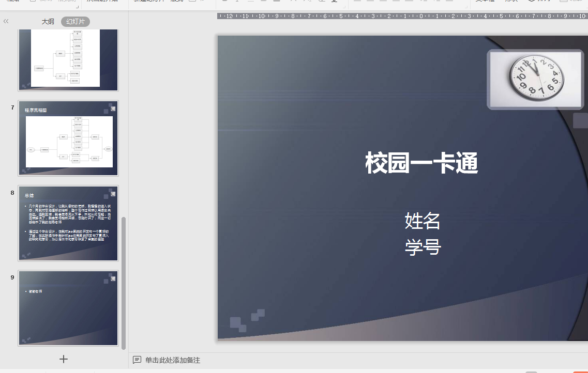Screen dimensions: 588x373
Task: Click the horizontal ruler above the slide
Action: pos(402,16)
